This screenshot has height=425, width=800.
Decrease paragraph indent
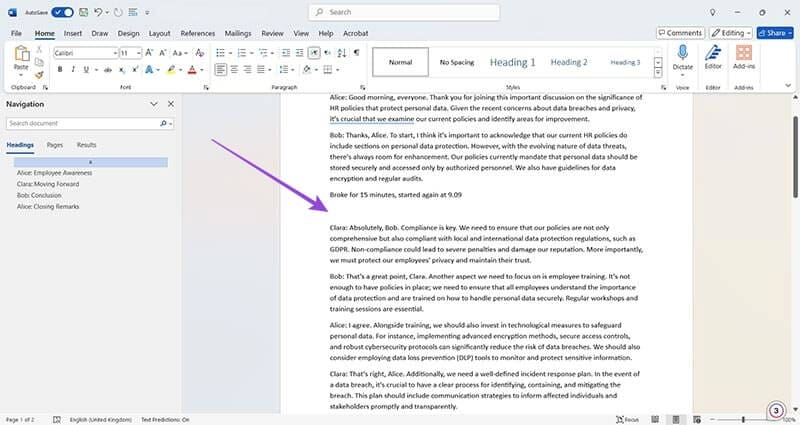click(x=286, y=53)
